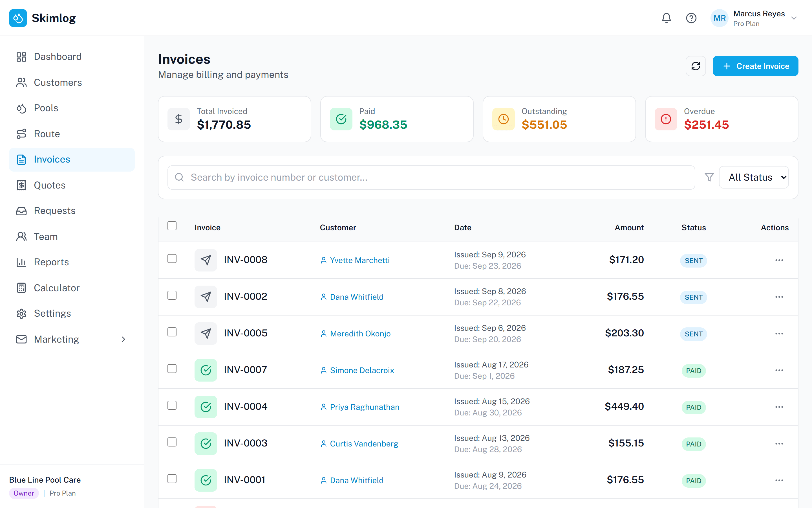Click the MR user avatar

pos(720,18)
